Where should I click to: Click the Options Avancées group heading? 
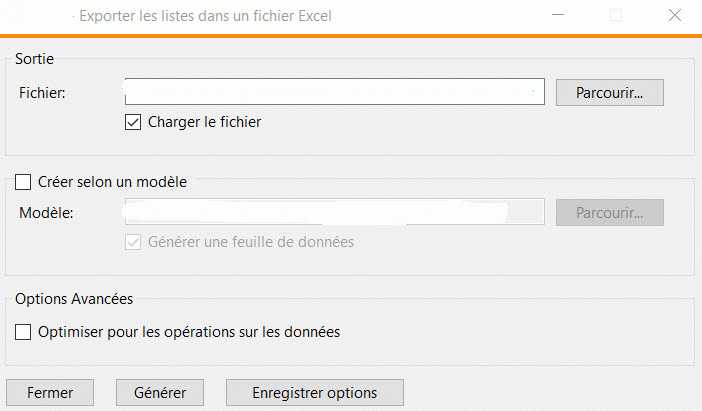75,298
